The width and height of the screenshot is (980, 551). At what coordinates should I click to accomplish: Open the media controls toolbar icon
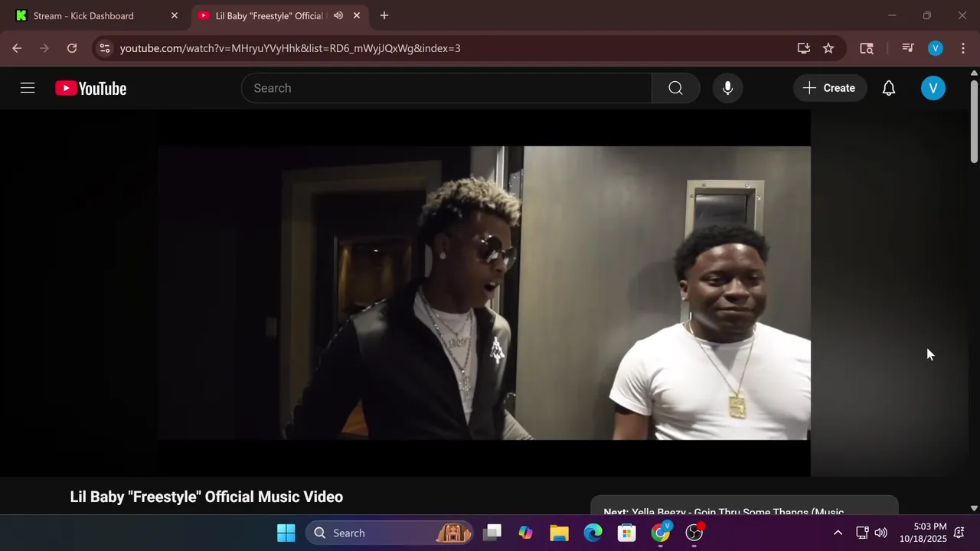coord(908,48)
